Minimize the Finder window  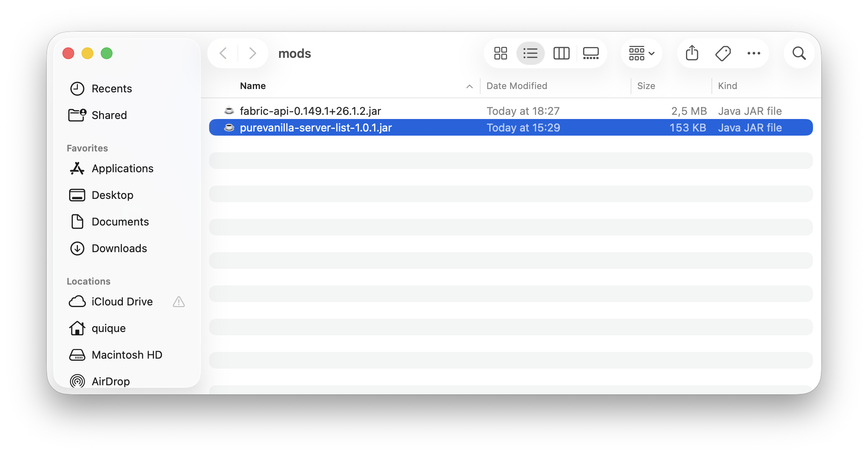87,53
